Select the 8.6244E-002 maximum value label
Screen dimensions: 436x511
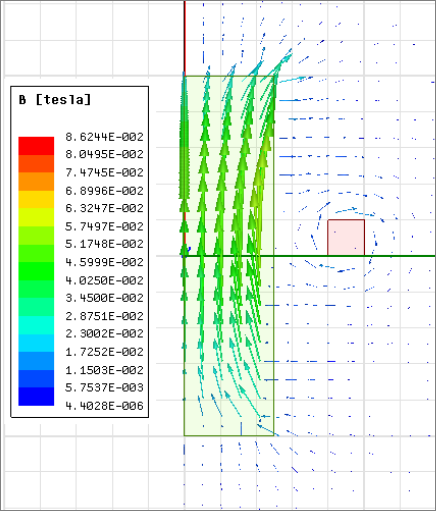pyautogui.click(x=104, y=137)
